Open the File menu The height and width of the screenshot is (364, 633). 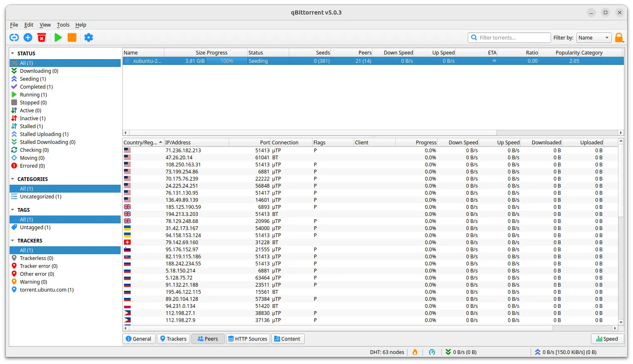click(x=14, y=25)
